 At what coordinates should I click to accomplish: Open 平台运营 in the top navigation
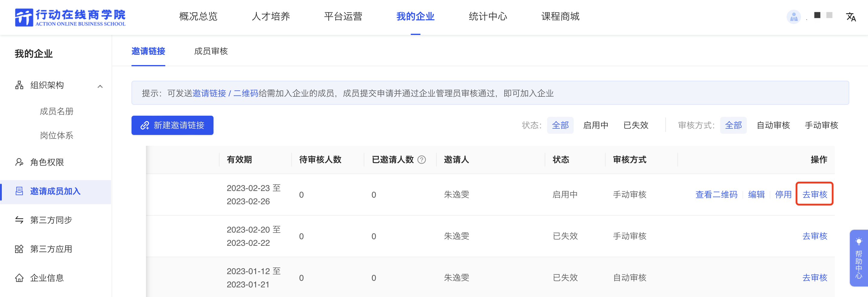pos(343,17)
